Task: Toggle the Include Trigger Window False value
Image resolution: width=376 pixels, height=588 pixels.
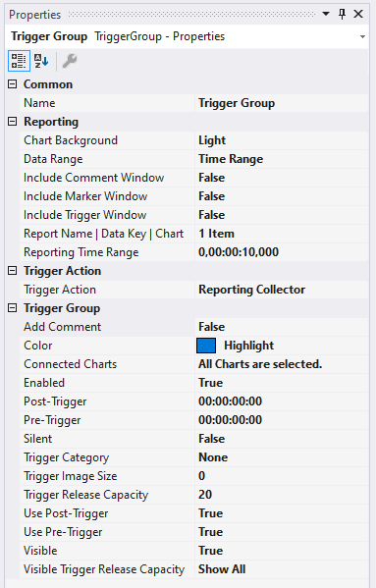Action: [211, 215]
